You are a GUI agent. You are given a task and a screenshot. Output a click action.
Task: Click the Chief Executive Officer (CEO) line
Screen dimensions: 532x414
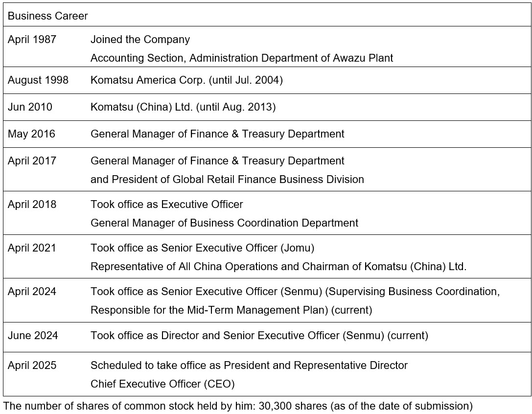pyautogui.click(x=162, y=384)
